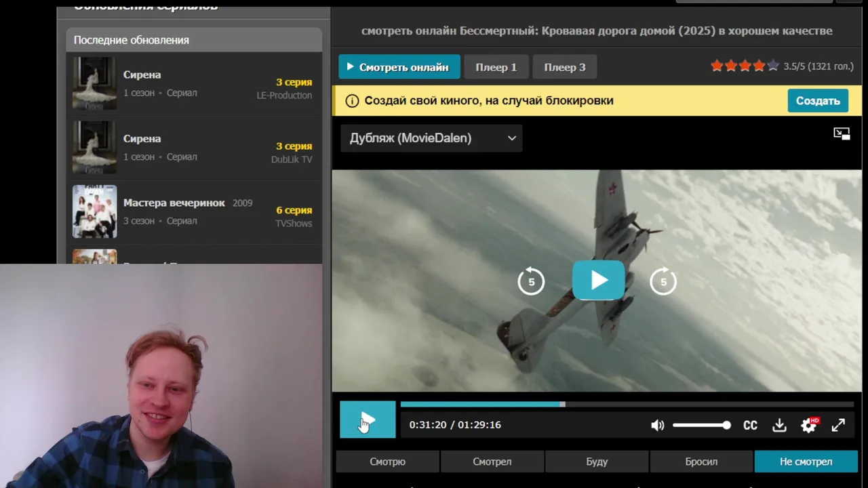The height and width of the screenshot is (488, 868).
Task: Open first Сирена entry with LE-Production
Action: click(x=194, y=83)
